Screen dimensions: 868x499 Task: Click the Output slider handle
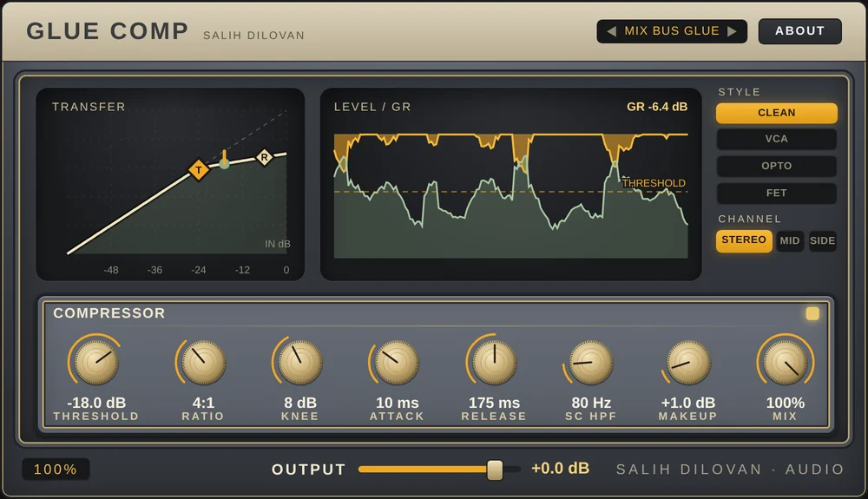[495, 469]
